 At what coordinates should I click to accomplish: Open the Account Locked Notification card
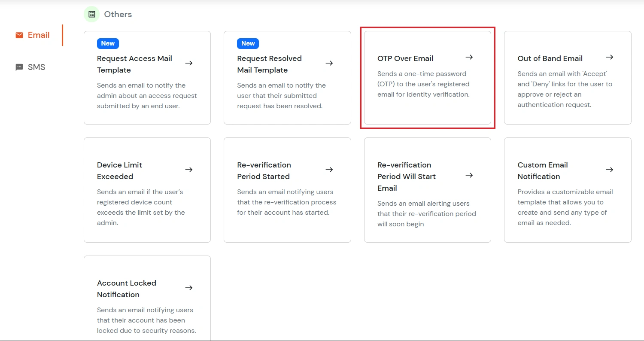[x=147, y=301]
